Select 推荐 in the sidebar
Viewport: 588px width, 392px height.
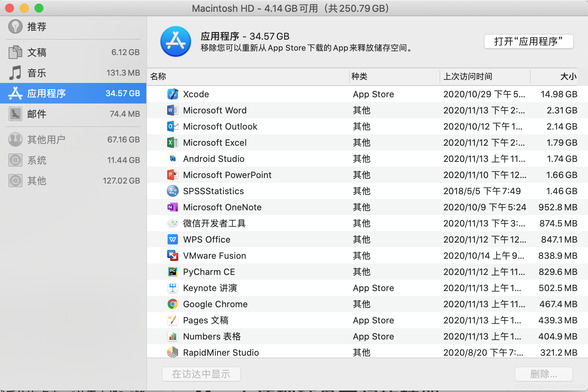coord(73,26)
